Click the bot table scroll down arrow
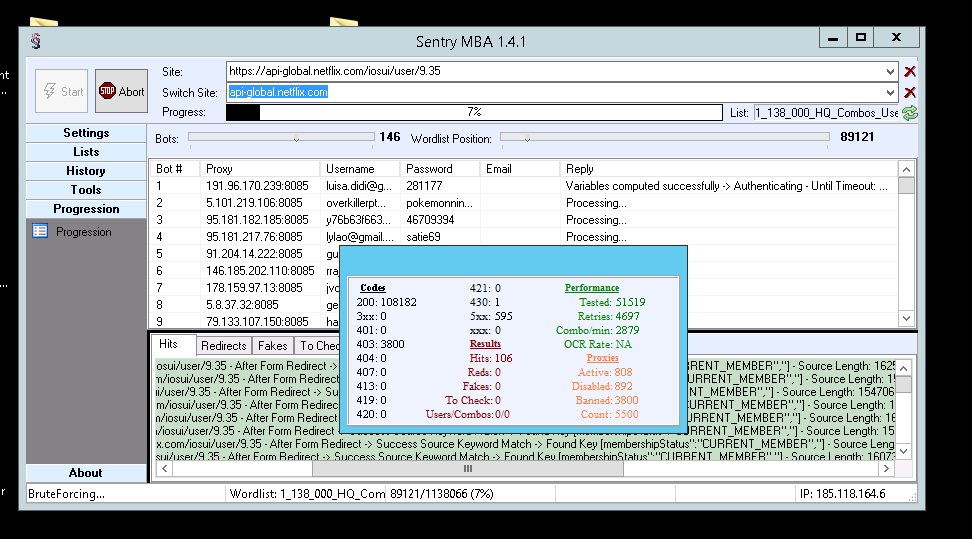Viewport: 972px width, 539px height. click(x=906, y=318)
